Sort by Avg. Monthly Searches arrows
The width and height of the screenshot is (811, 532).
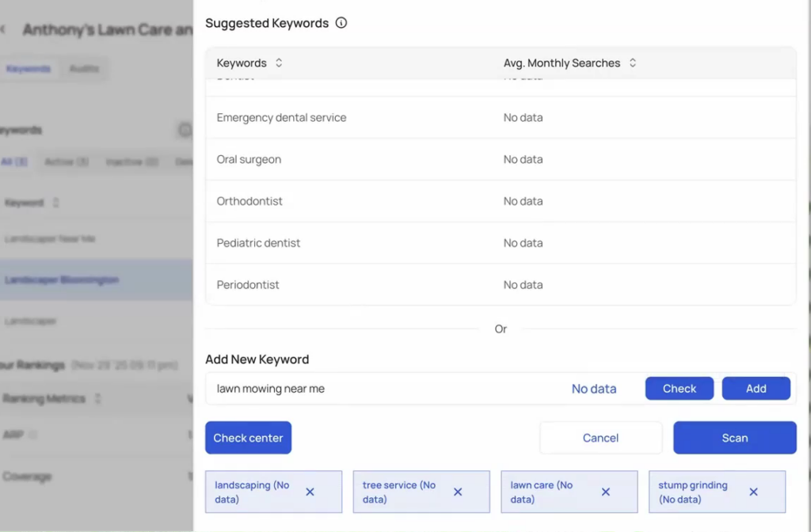[633, 63]
